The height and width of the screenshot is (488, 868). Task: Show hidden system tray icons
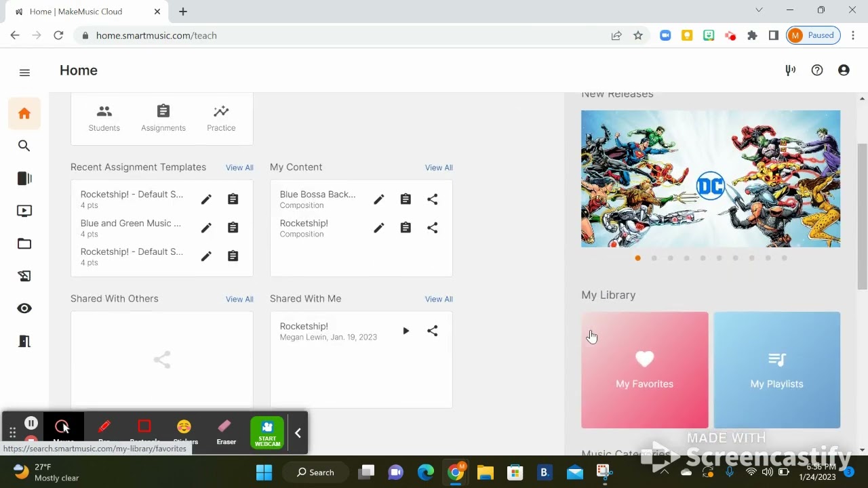pos(665,472)
